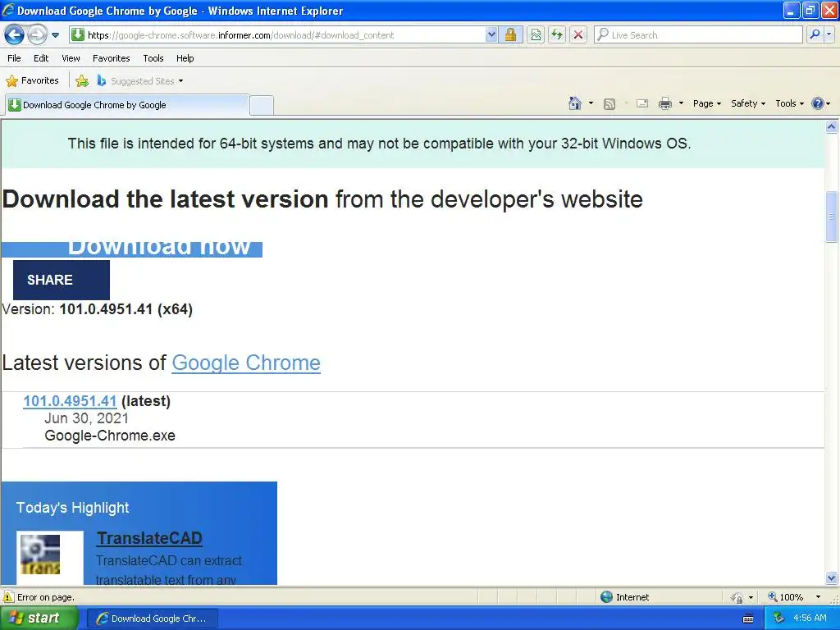
Task: Expand the Home button dropdown arrow
Action: pyautogui.click(x=591, y=103)
